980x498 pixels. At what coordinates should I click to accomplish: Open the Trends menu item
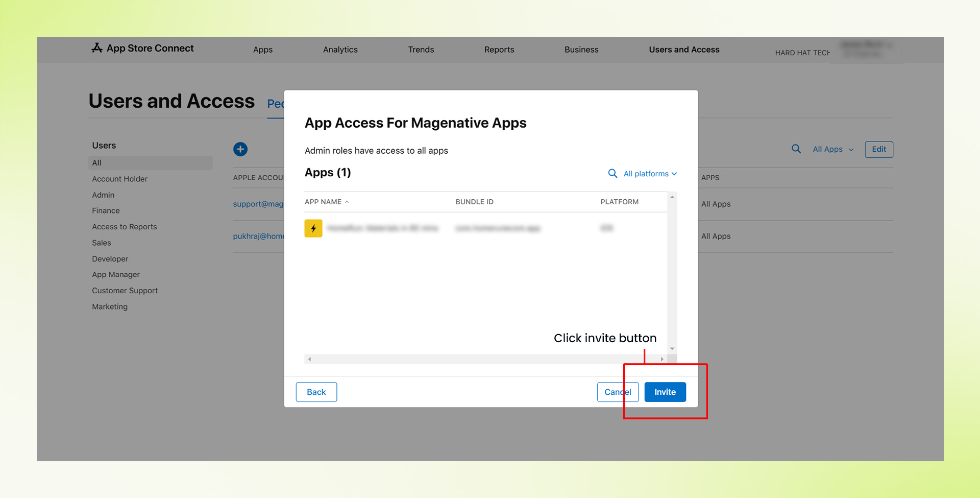click(421, 50)
